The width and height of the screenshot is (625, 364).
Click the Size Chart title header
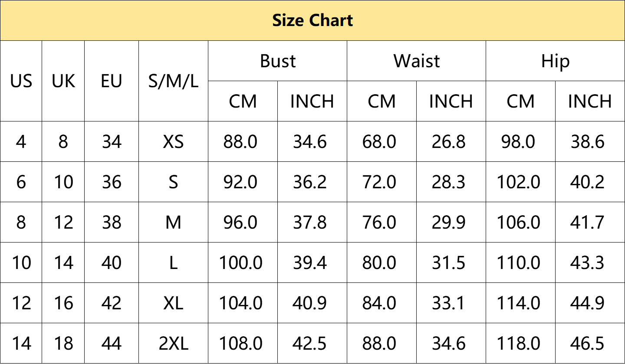coord(312,20)
